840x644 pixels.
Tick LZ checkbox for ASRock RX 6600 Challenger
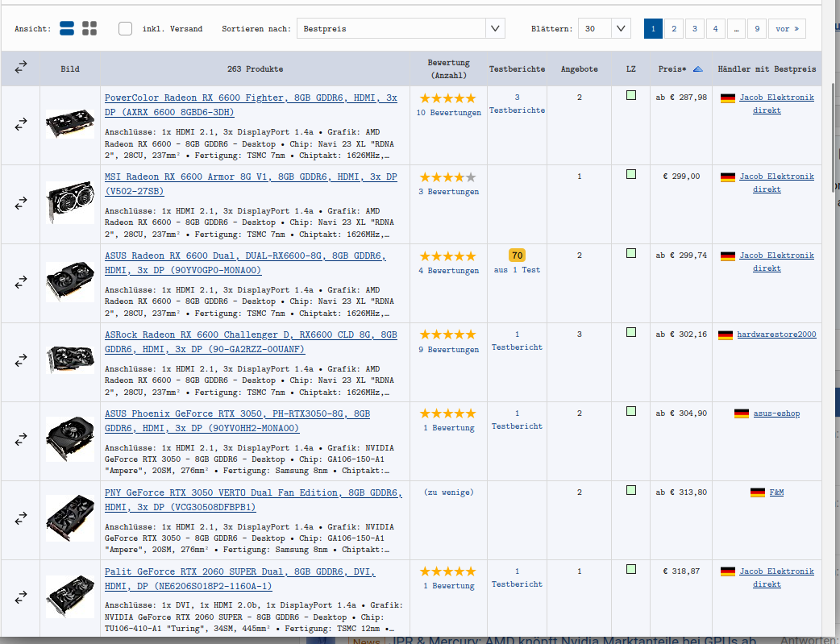pyautogui.click(x=631, y=332)
